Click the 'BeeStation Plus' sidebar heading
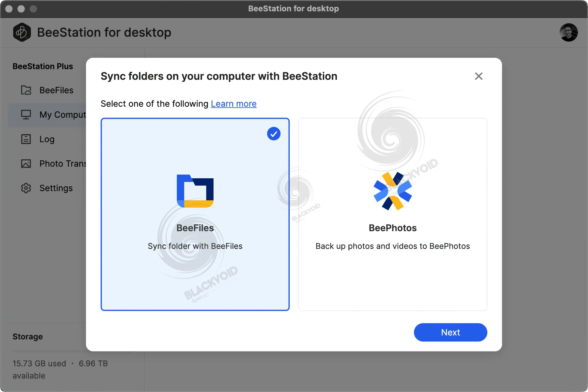588x392 pixels. 43,66
